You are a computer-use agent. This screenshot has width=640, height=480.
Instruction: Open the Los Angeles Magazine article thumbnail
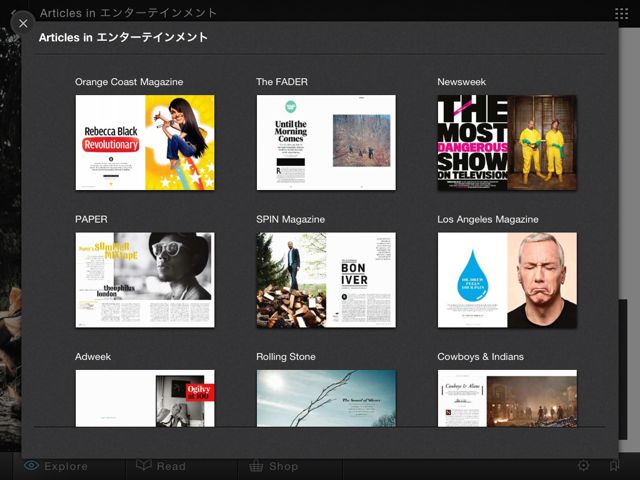click(x=507, y=280)
